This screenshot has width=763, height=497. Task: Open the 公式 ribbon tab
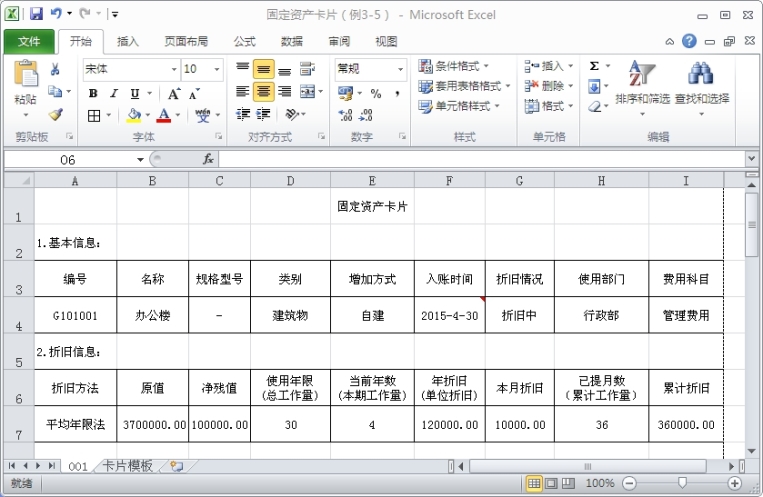[244, 41]
